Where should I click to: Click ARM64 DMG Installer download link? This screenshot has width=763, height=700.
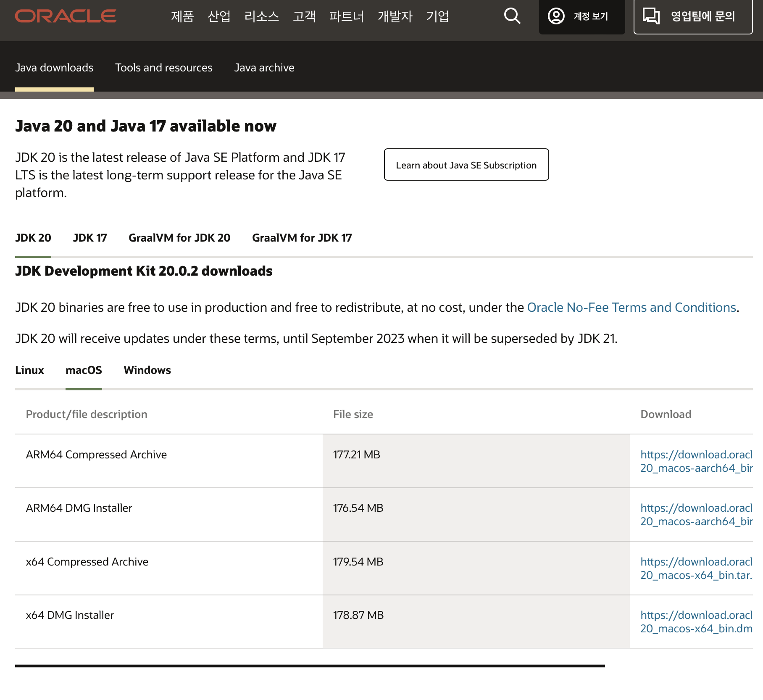tap(696, 515)
